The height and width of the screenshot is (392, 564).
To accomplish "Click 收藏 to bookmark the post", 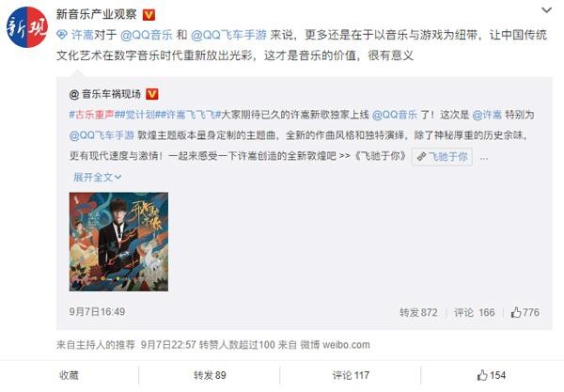I will 69,375.
